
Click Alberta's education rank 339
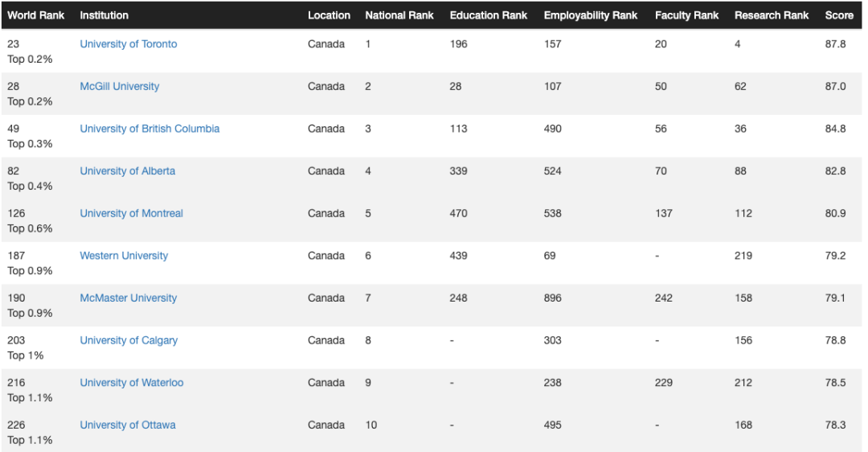[458, 171]
